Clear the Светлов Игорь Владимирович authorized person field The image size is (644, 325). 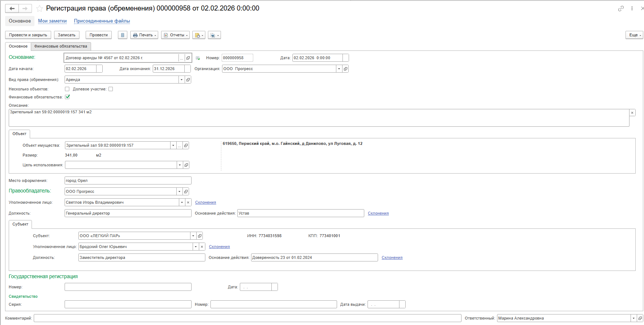188,202
